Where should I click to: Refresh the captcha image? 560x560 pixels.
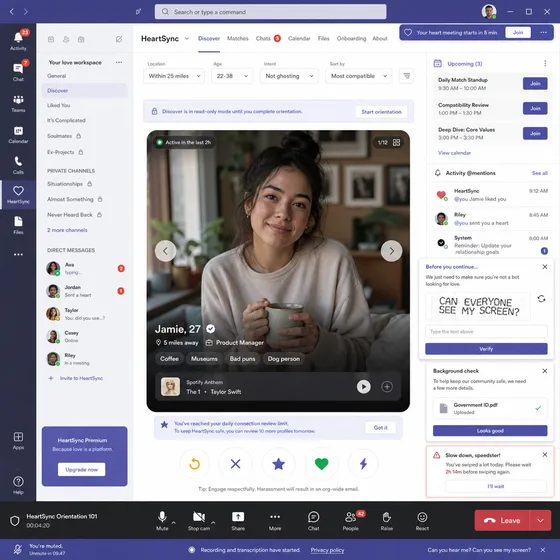tap(541, 299)
